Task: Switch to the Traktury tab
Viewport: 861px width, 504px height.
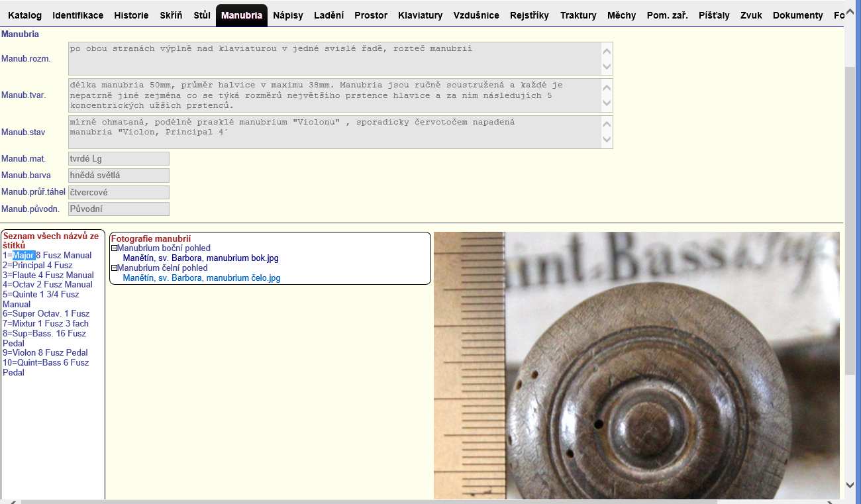Action: 578,15
